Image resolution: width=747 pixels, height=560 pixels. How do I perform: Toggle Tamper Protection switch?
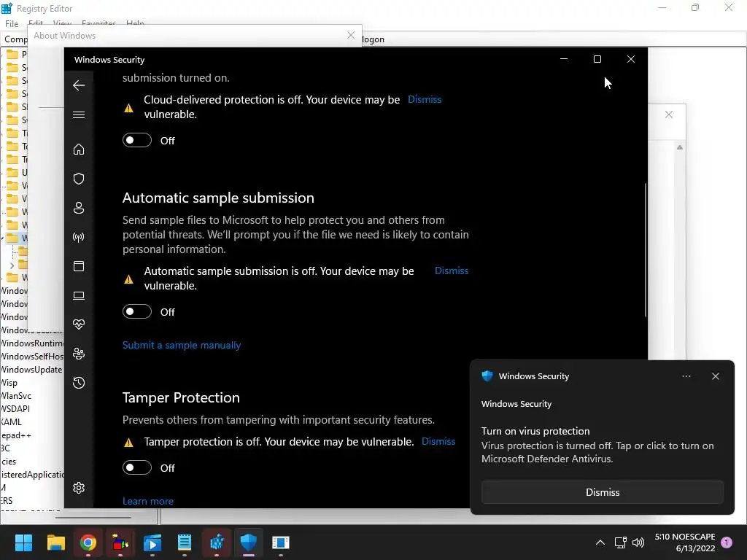(137, 467)
